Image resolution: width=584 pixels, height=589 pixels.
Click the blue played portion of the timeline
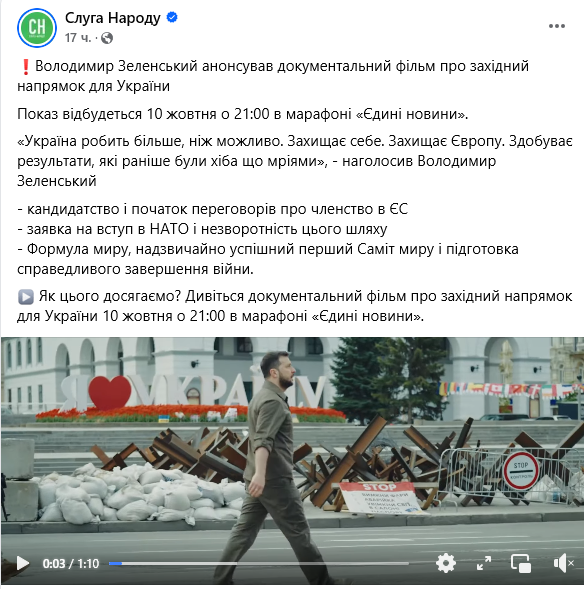coord(116,563)
